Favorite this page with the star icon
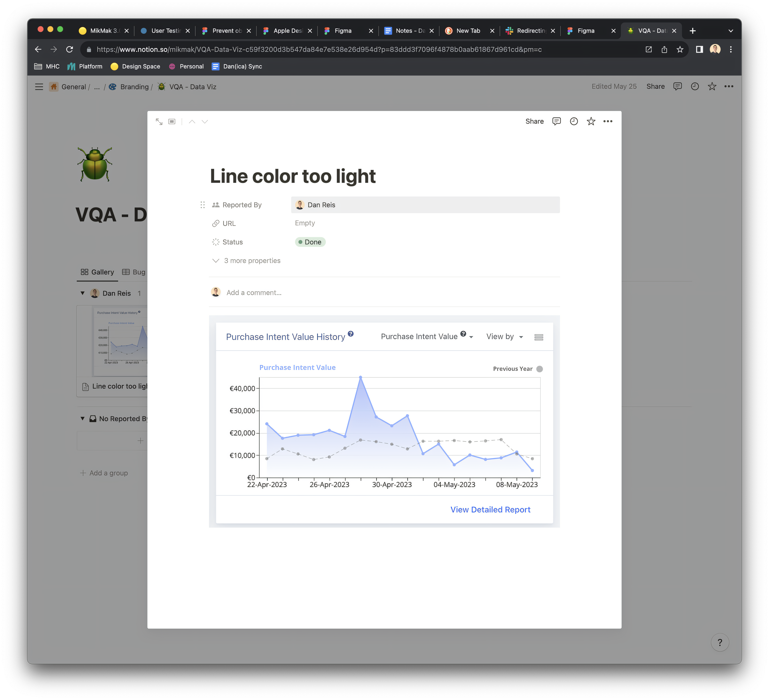The width and height of the screenshot is (769, 700). point(591,121)
